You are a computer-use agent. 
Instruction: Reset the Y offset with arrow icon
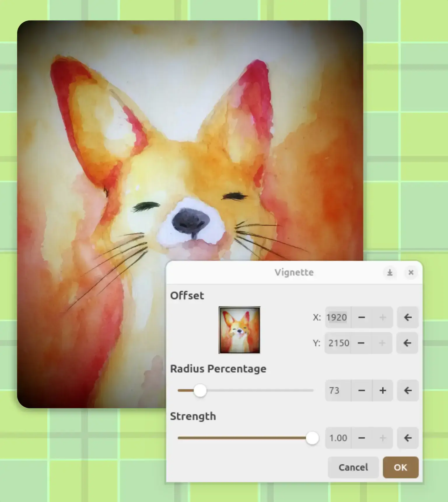[x=407, y=343]
